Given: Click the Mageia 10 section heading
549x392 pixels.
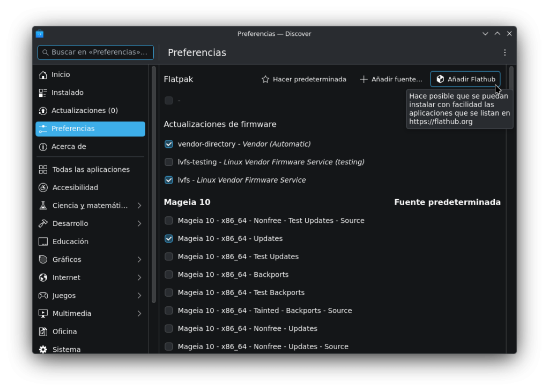Looking at the screenshot, I should (187, 202).
